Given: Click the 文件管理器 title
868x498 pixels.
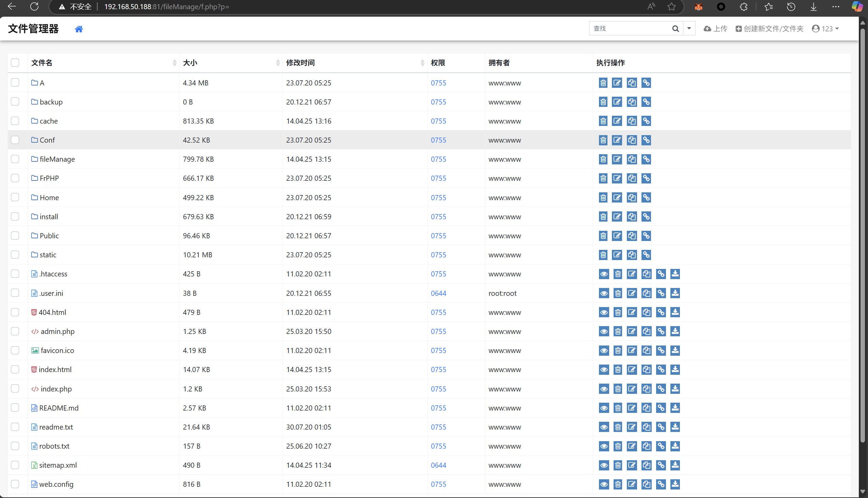Looking at the screenshot, I should (33, 29).
